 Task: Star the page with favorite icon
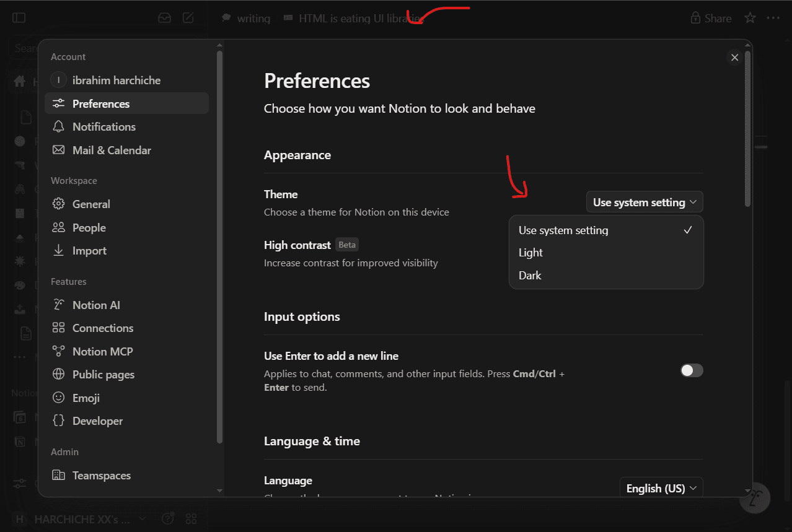pyautogui.click(x=750, y=18)
